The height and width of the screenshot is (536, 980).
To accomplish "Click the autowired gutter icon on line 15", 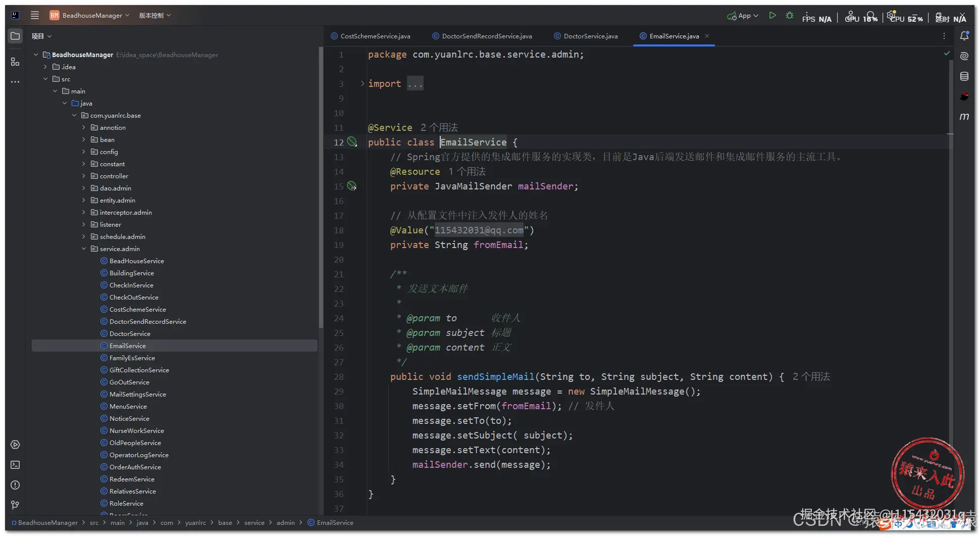I will point(352,186).
